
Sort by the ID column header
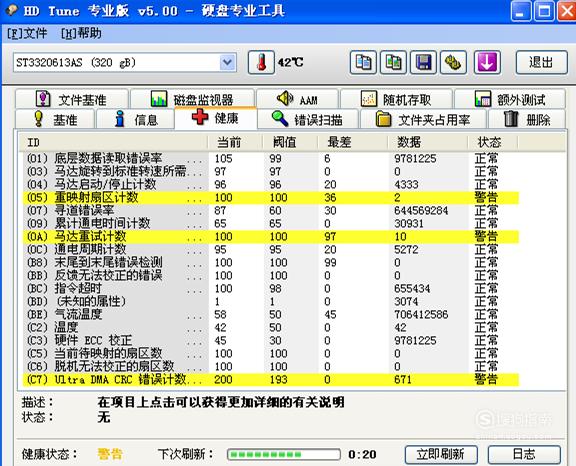pyautogui.click(x=113, y=142)
